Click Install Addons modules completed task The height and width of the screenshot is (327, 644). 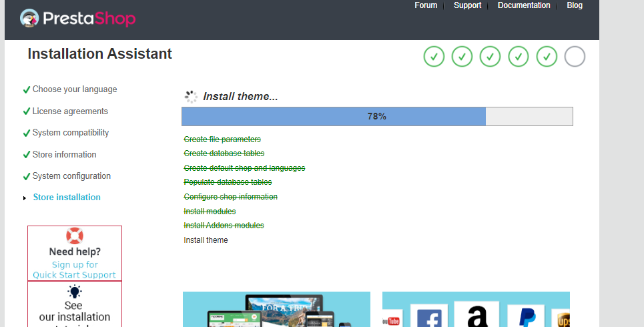coord(224,226)
